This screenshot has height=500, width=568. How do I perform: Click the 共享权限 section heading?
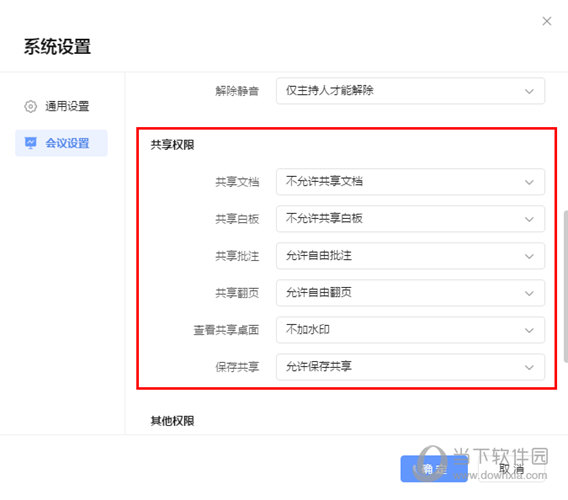[x=172, y=145]
